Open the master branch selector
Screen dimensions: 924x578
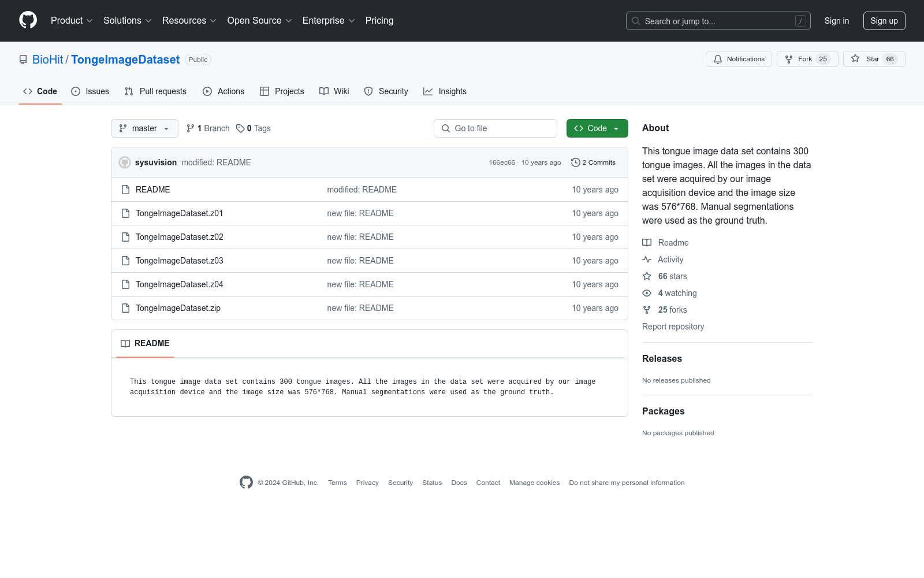[x=144, y=128]
